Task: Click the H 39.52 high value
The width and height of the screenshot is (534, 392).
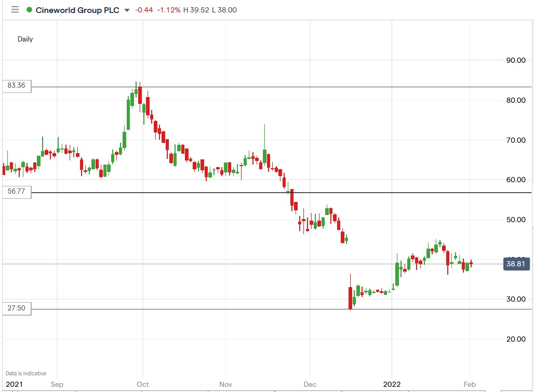Action: [x=196, y=10]
